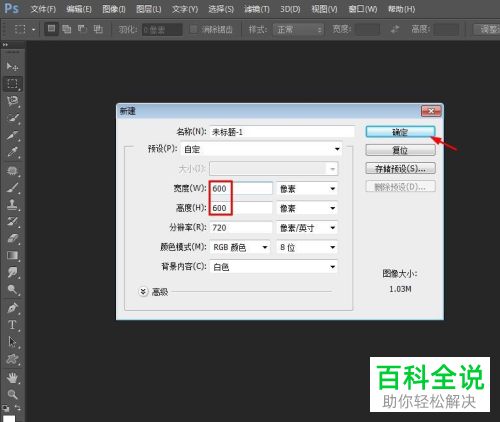This screenshot has height=422, width=500.
Task: Select the Custom Shape tool
Action: (12, 359)
